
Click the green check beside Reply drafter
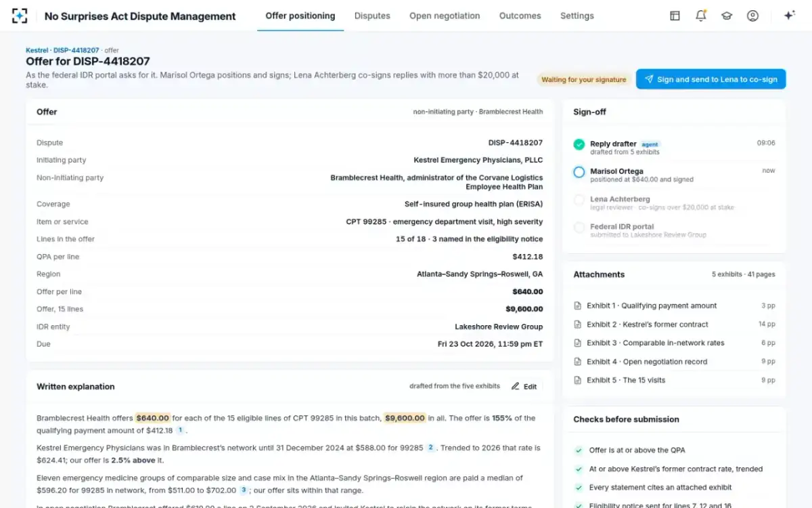pyautogui.click(x=579, y=144)
